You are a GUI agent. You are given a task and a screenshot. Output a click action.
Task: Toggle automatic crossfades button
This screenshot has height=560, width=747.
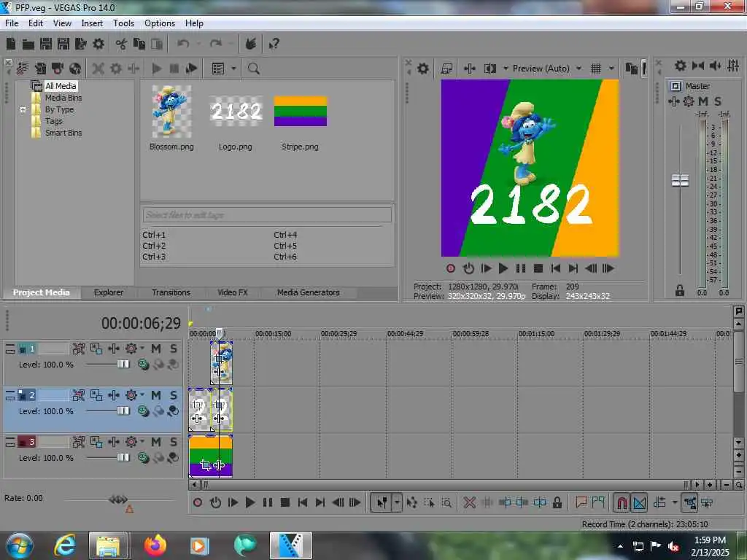click(x=640, y=502)
